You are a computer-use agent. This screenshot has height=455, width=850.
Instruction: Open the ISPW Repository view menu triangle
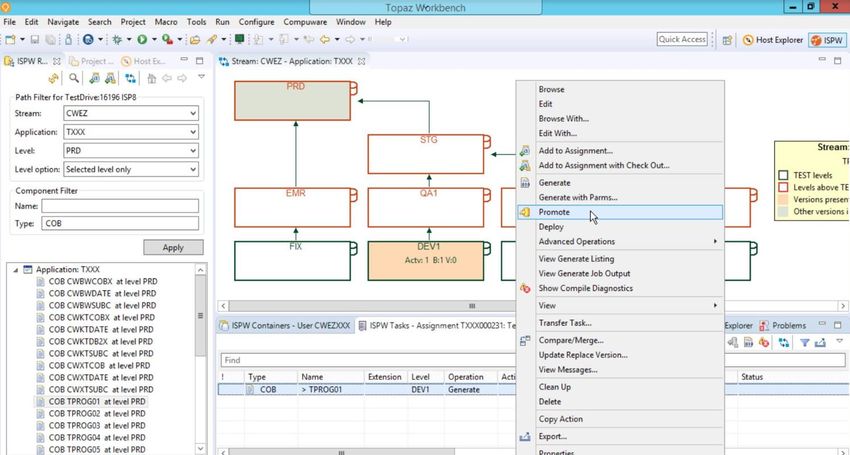coord(201,77)
